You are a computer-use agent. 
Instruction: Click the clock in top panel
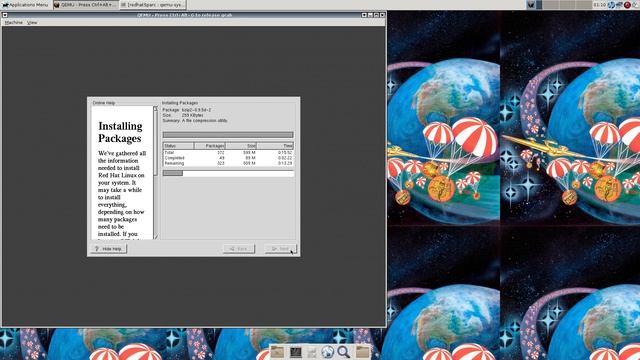[599, 5]
